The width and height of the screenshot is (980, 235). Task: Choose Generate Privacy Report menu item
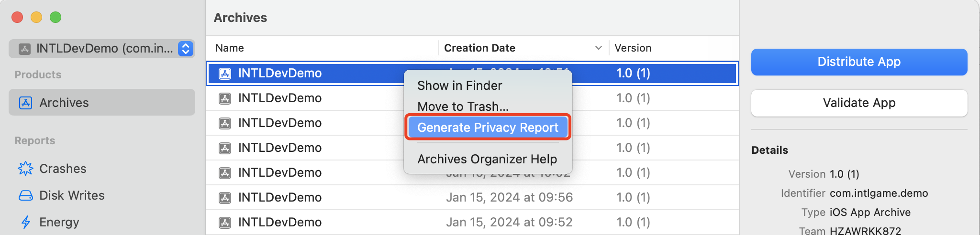click(488, 128)
